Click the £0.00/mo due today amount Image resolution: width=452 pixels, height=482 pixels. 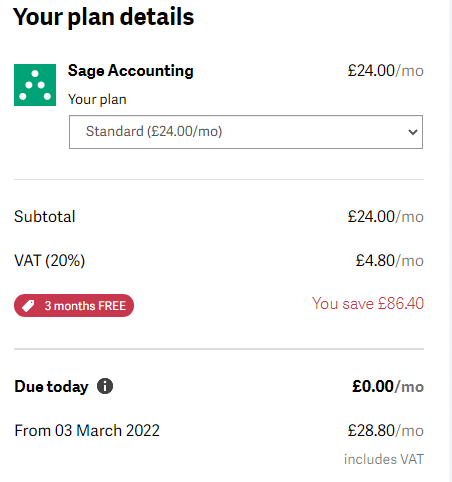[388, 387]
